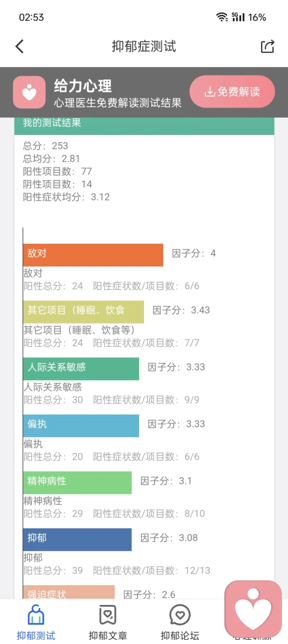
Task: Tap the yellow 其它项目 bar
Action: pyautogui.click(x=83, y=312)
